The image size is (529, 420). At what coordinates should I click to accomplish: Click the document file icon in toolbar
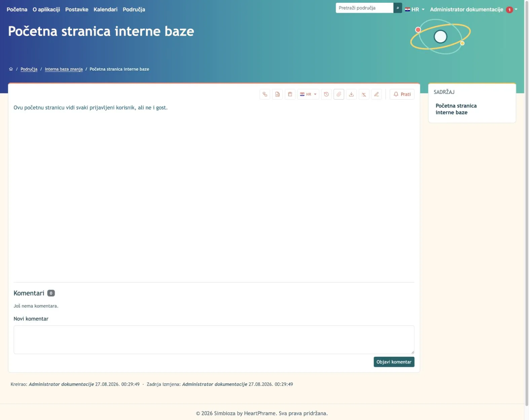click(x=277, y=94)
